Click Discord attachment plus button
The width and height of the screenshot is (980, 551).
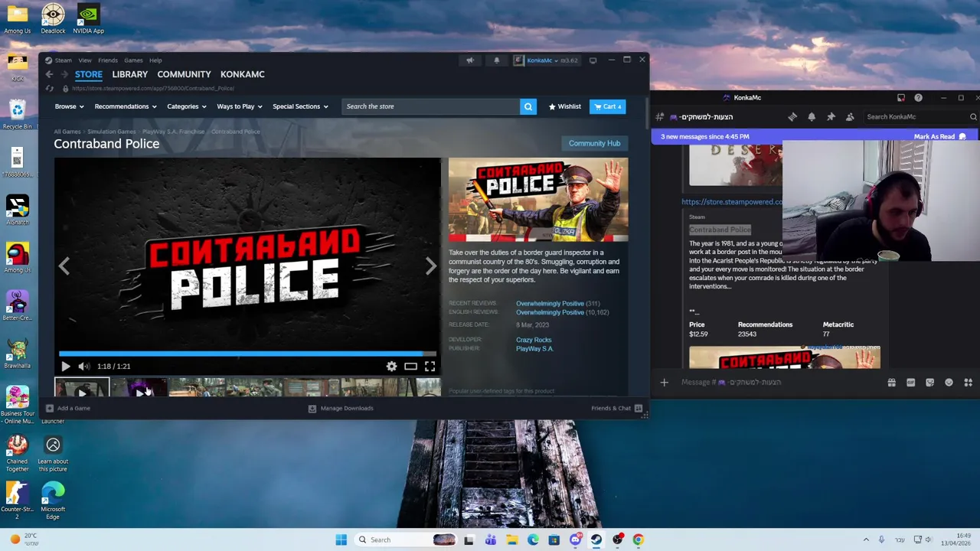tap(664, 383)
